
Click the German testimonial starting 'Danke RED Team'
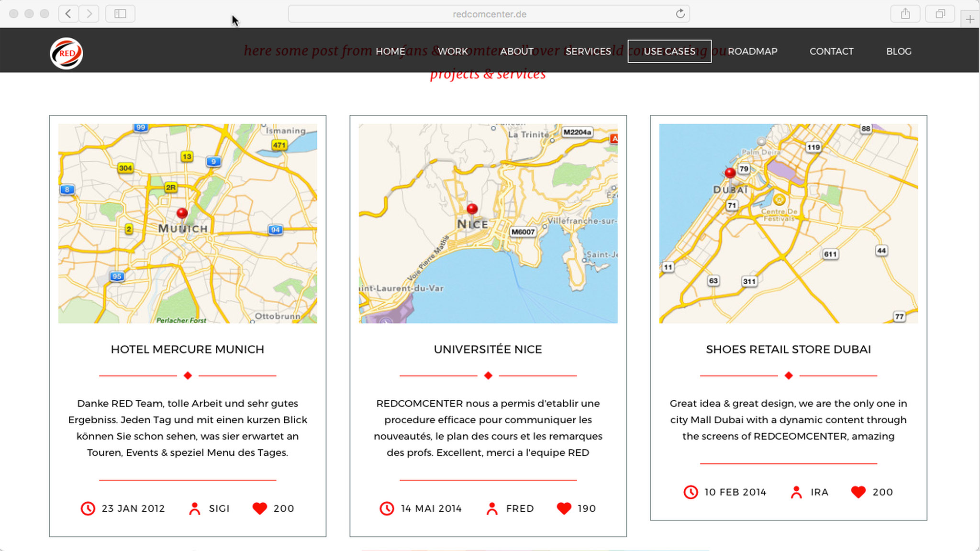pyautogui.click(x=188, y=428)
